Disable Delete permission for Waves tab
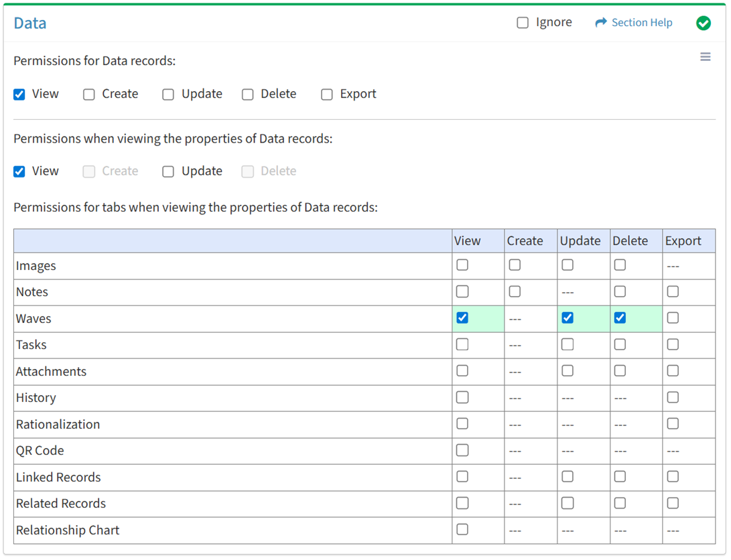Screen dimensions: 731x560 (x=620, y=318)
